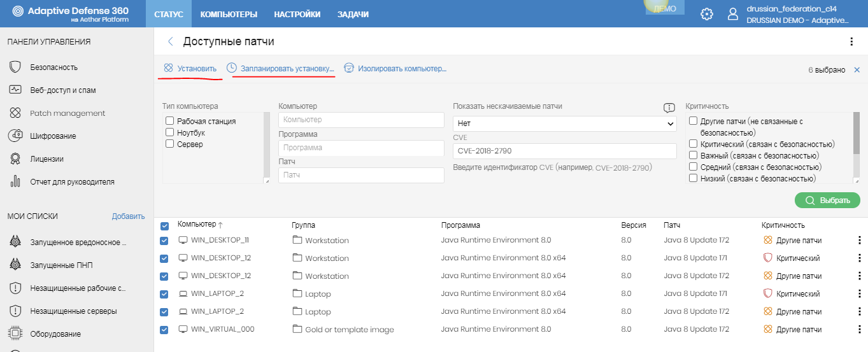
Task: Click the Лицензии badge icon
Action: (16, 158)
